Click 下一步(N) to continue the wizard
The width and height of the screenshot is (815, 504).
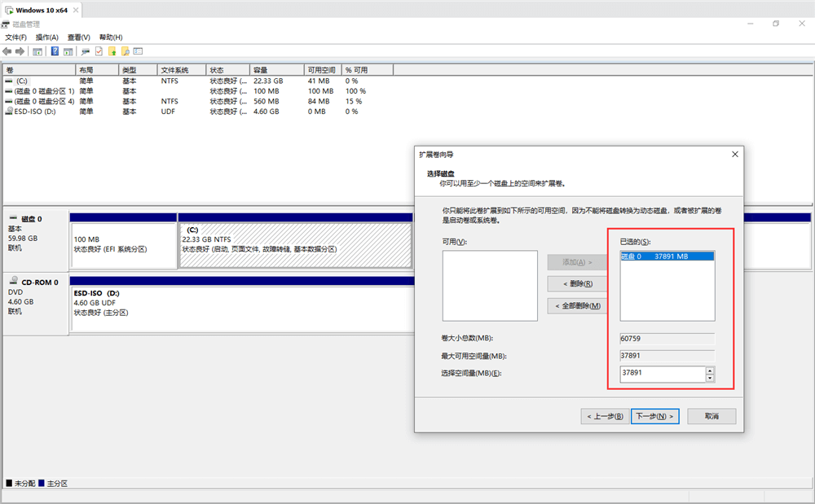[x=656, y=416]
